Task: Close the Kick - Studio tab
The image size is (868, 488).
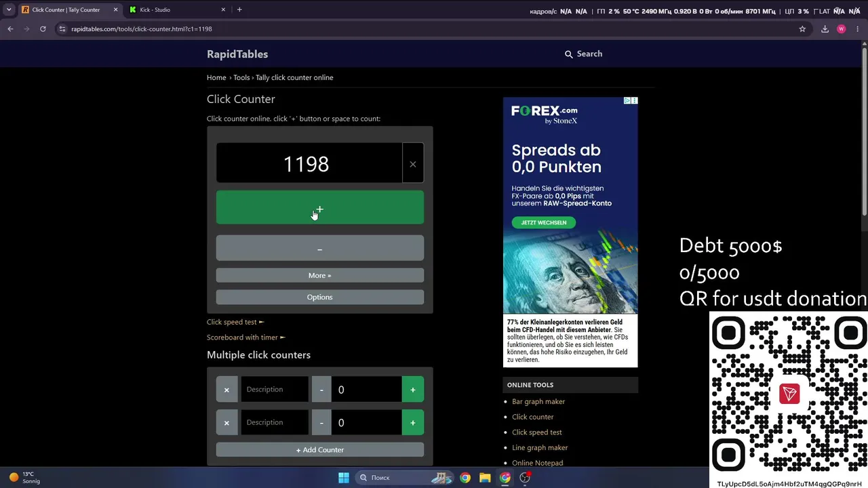Action: click(x=223, y=9)
